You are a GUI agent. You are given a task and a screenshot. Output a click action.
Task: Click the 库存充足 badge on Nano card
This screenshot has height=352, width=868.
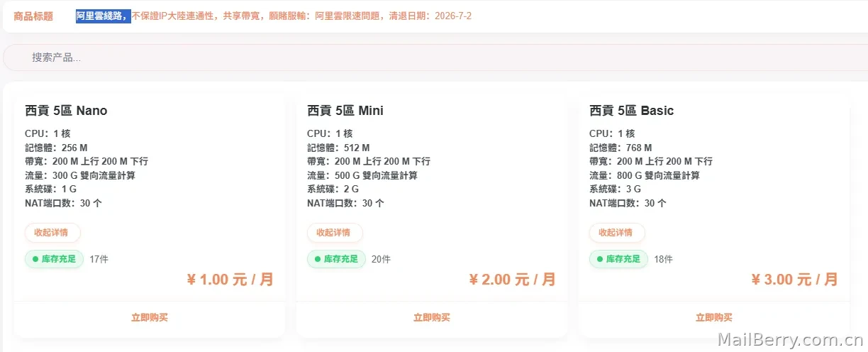point(55,259)
